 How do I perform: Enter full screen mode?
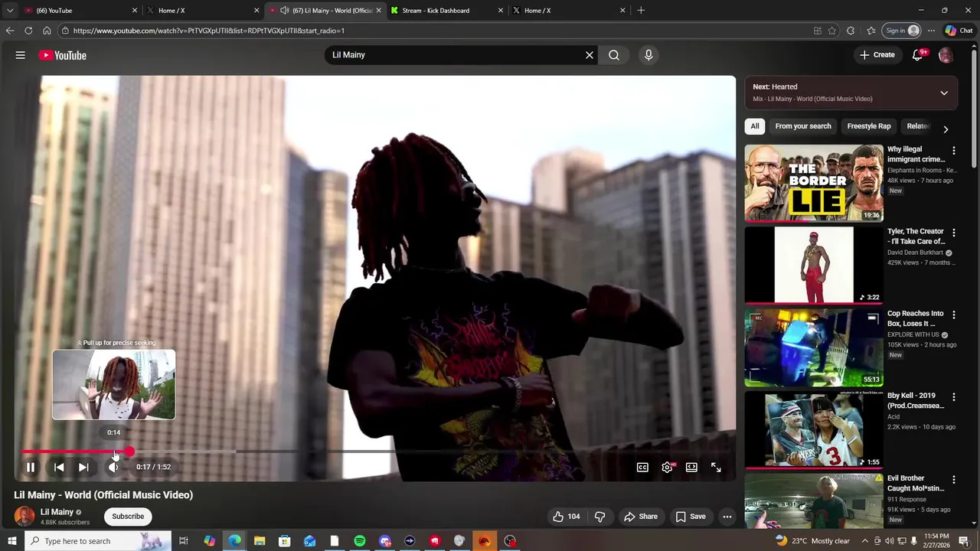coord(716,467)
